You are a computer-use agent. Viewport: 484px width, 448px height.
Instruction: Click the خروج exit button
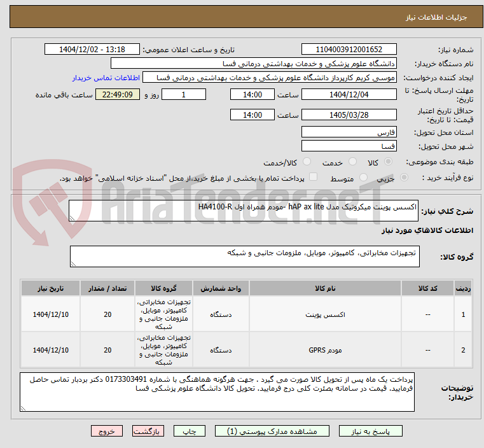click(x=107, y=431)
